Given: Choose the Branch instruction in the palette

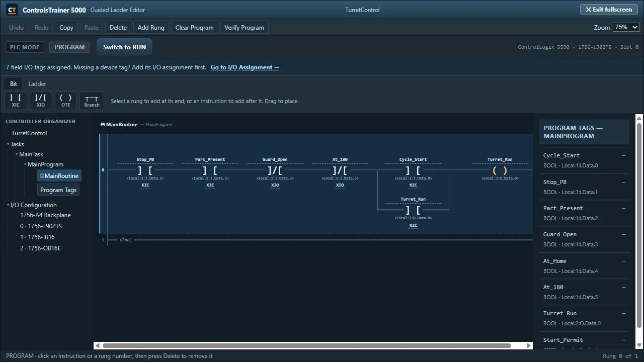Looking at the screenshot, I should [x=92, y=101].
